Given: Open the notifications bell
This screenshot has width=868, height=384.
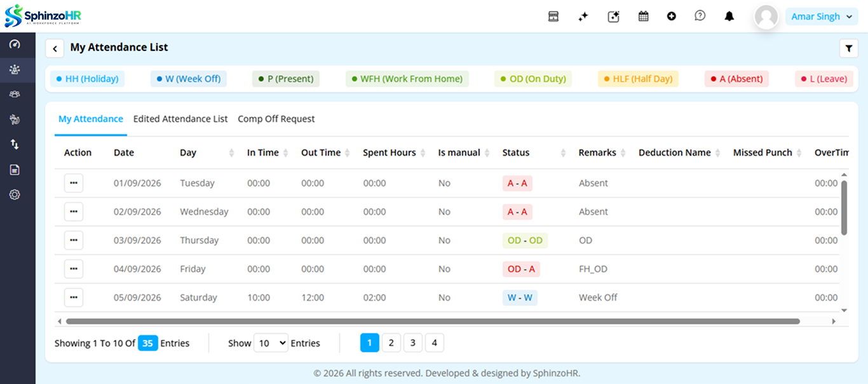Looking at the screenshot, I should pyautogui.click(x=729, y=17).
